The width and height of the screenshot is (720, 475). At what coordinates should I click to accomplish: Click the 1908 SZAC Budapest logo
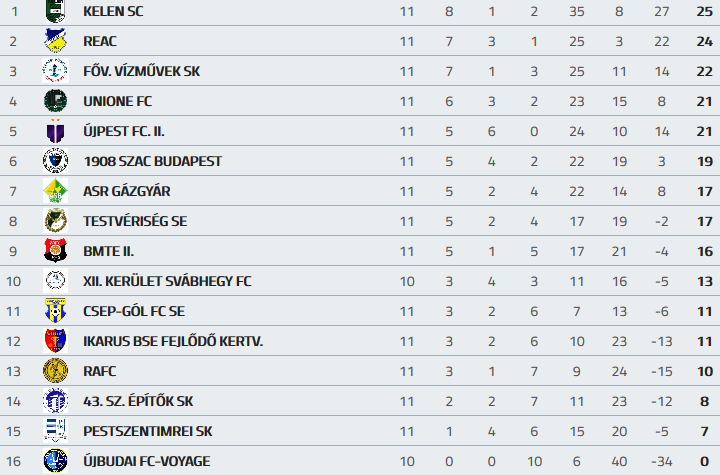54,161
